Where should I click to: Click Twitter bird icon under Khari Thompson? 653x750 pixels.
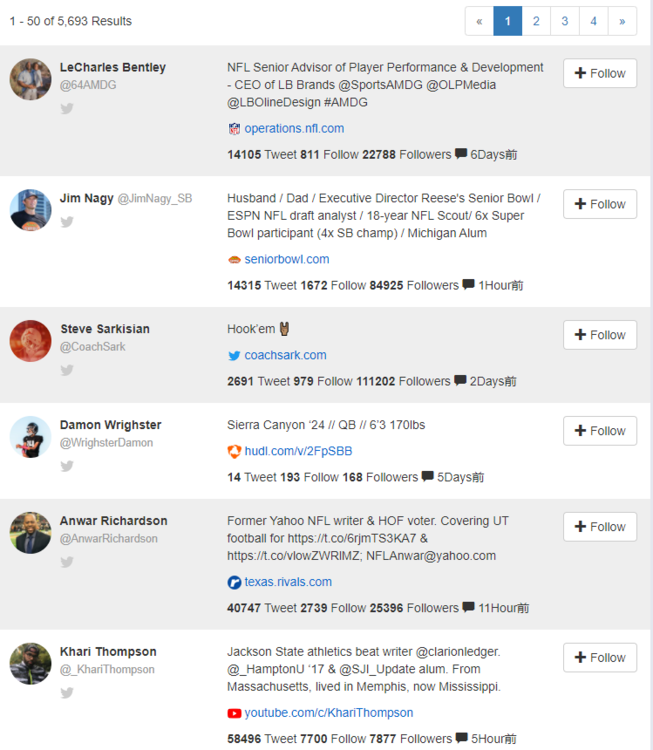click(x=67, y=693)
